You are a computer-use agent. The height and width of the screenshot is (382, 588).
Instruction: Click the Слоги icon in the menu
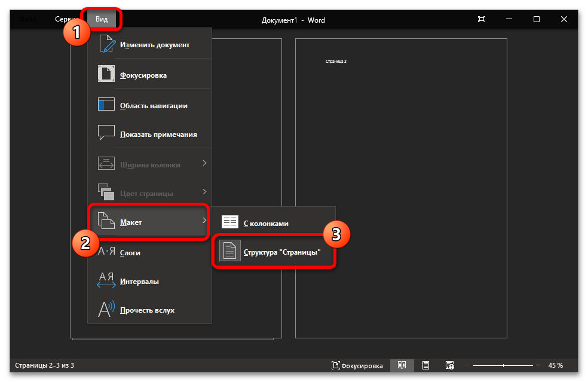[x=106, y=252]
